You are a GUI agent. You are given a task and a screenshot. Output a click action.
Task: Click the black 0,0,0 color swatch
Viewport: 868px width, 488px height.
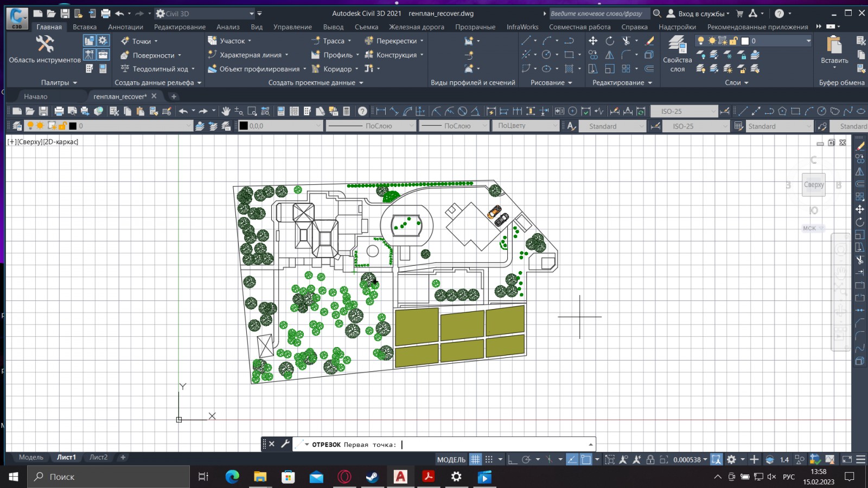(x=244, y=126)
